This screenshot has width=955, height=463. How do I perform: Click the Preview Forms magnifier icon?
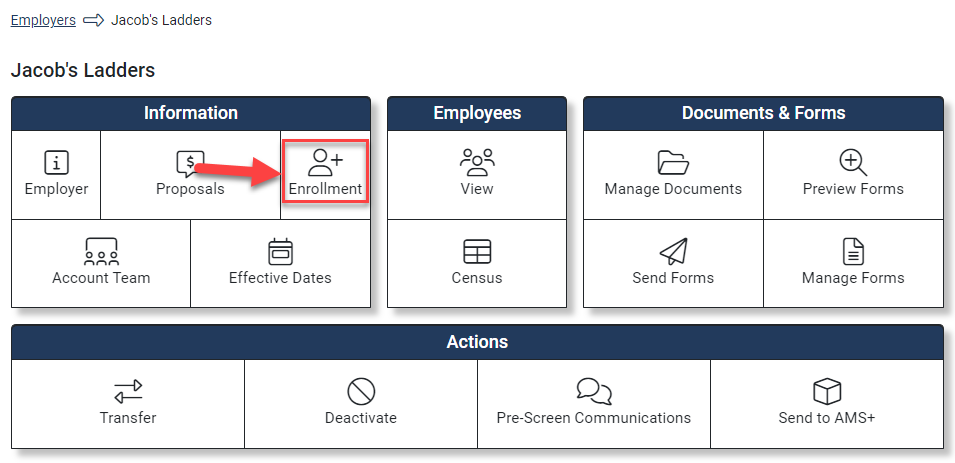tap(853, 163)
